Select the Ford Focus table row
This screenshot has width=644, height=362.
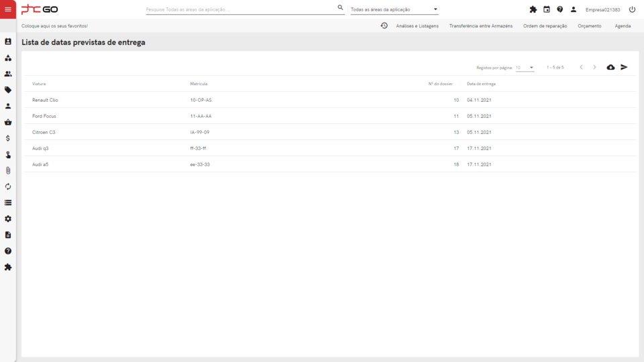329,116
